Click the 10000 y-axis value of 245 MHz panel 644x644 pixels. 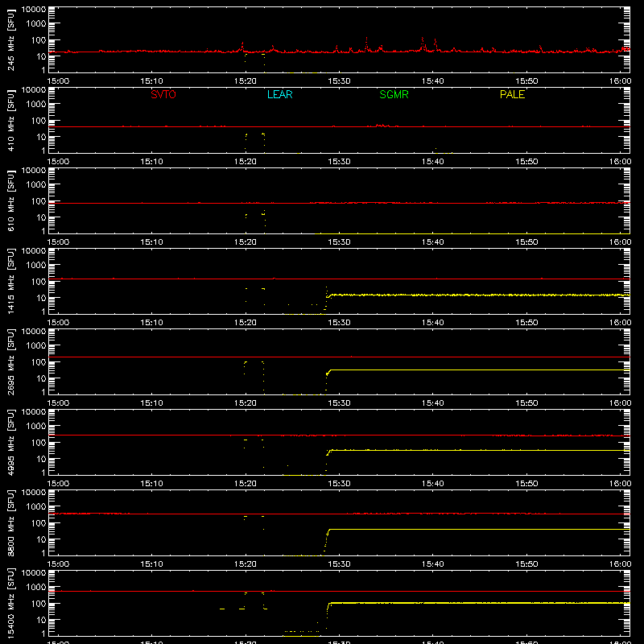(34, 10)
